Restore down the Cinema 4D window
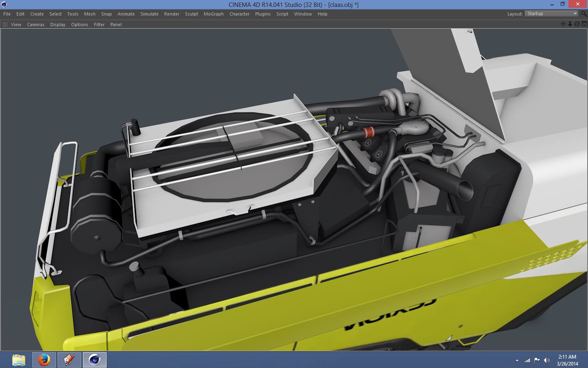Image resolution: width=588 pixels, height=368 pixels. click(562, 4)
